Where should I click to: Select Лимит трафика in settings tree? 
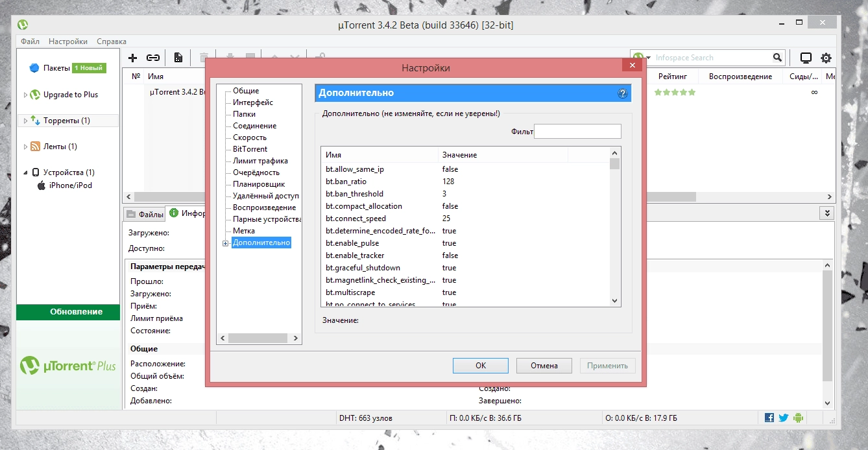(x=261, y=161)
